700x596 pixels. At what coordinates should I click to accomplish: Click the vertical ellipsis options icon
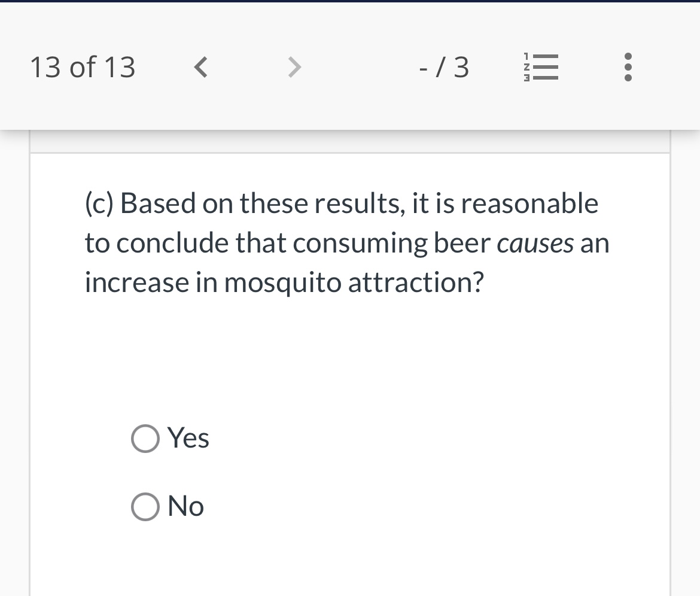pyautogui.click(x=628, y=67)
